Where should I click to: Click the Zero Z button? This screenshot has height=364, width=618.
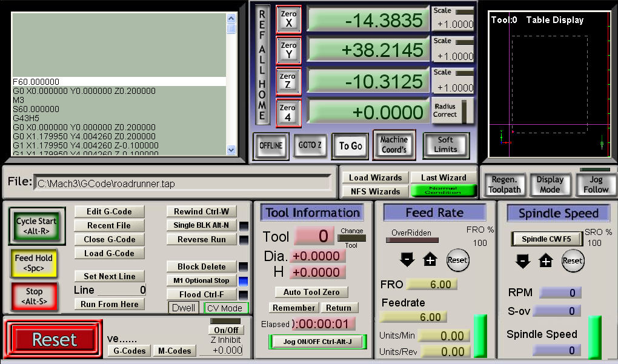[x=288, y=82]
